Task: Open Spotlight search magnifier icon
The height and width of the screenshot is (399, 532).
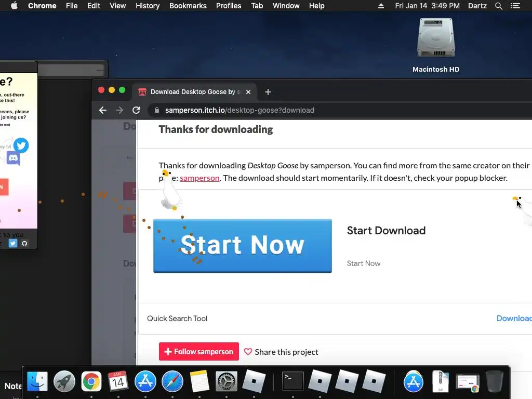Action: [498, 6]
